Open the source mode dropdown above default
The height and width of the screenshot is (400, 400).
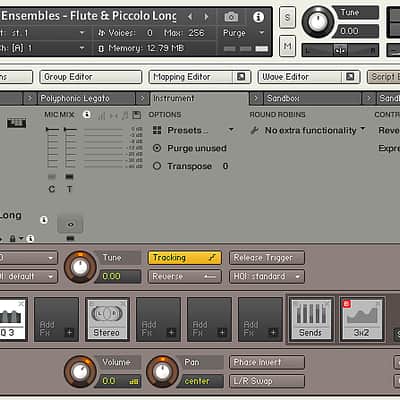[x=29, y=258]
